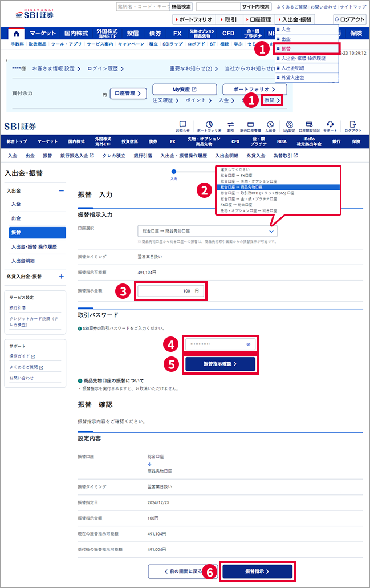The height and width of the screenshot is (588, 370).
Task: Open the 銀行振込入金 sub-navigation link
Action: tap(77, 156)
